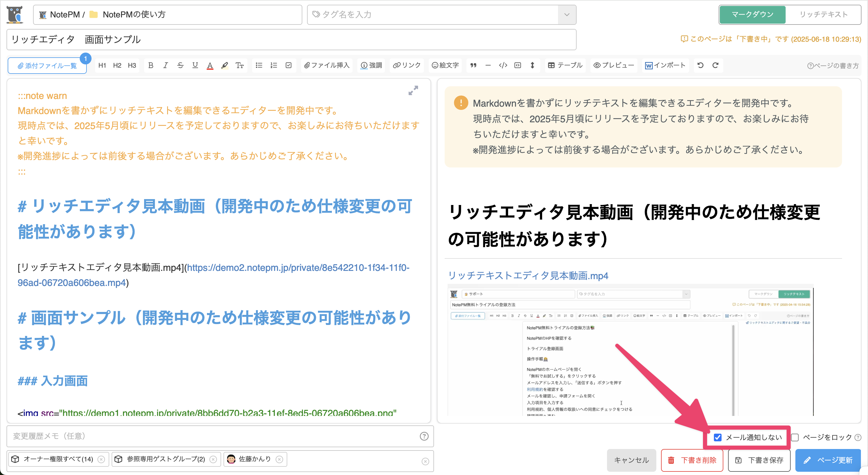The image size is (868, 475).
Task: Click the ページ更新 button
Action: 828,460
